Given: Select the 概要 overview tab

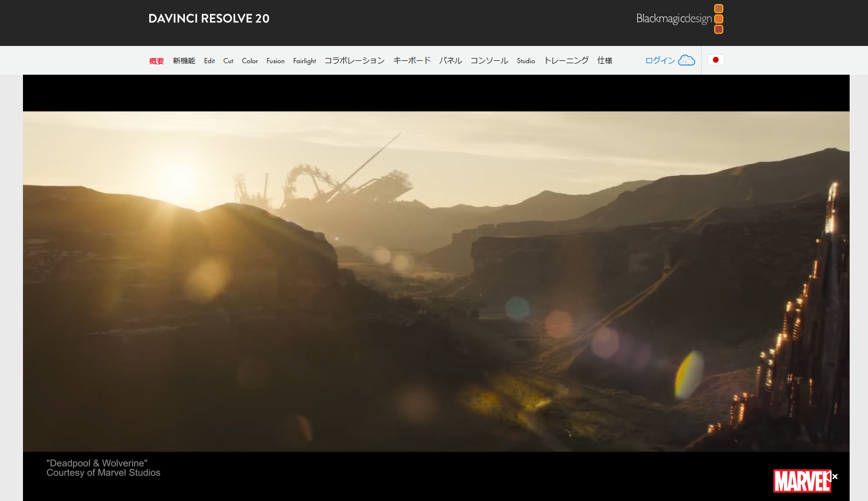Looking at the screenshot, I should click(156, 61).
